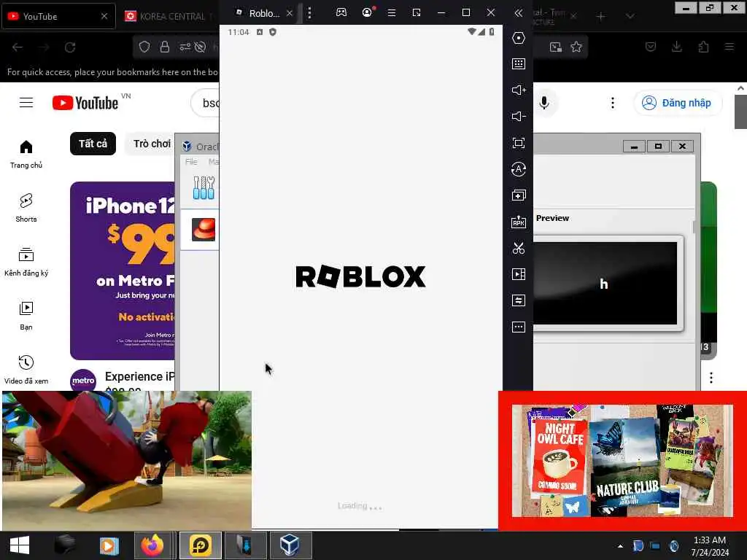Screen dimensions: 747x560
Task: Open a new browser tab with plus
Action: coord(601,17)
